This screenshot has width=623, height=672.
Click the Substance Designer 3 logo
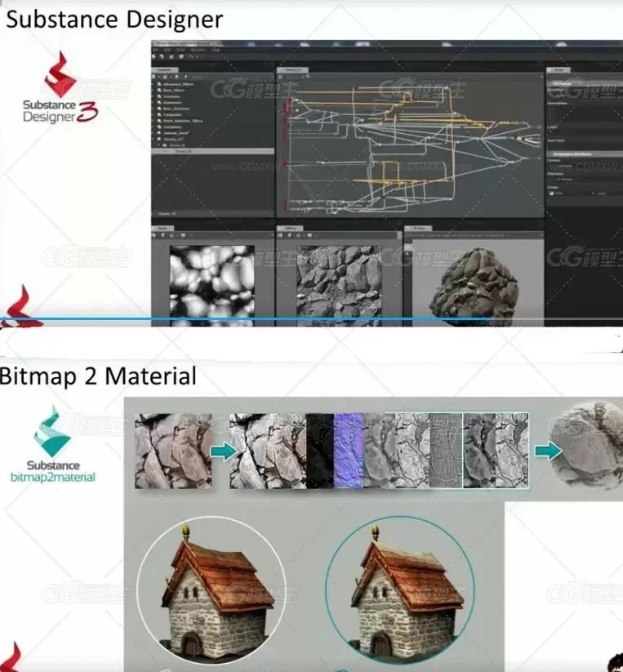(60, 88)
